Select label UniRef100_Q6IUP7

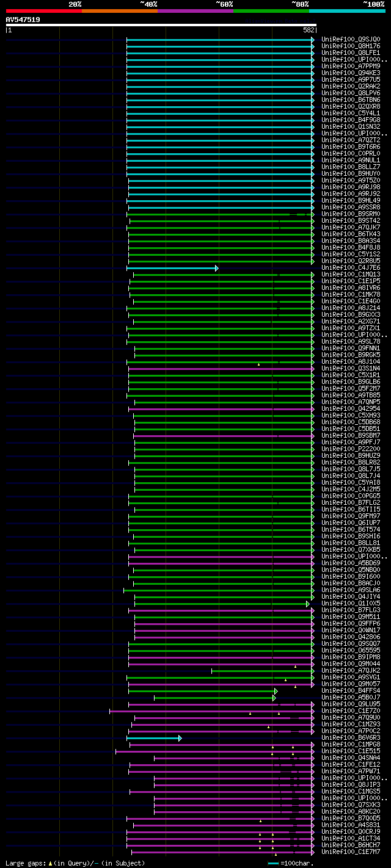(x=351, y=523)
